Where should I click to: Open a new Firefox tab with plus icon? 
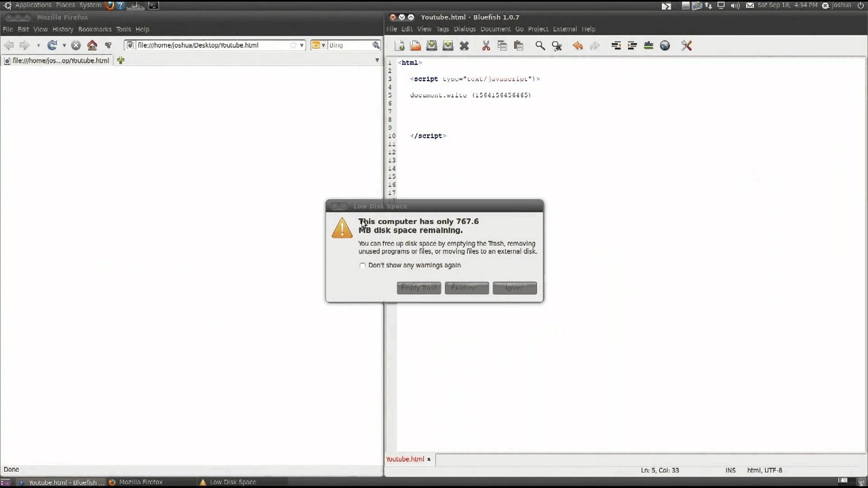pyautogui.click(x=121, y=60)
